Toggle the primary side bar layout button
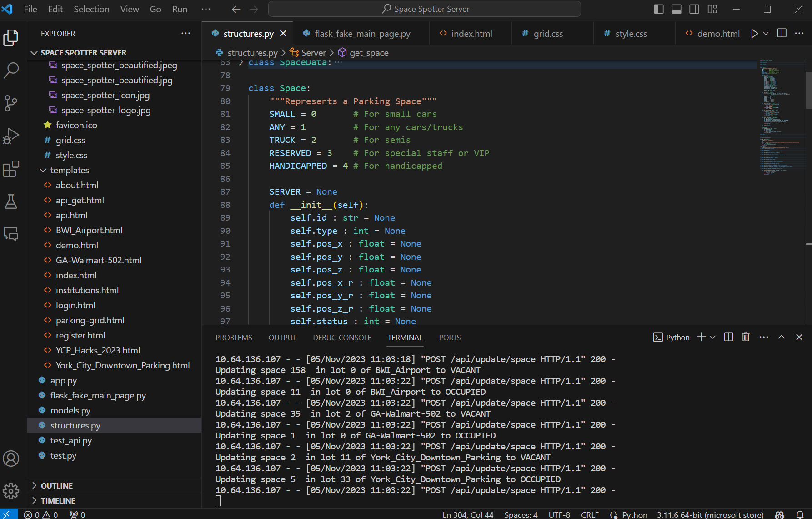This screenshot has width=812, height=519. pos(658,9)
